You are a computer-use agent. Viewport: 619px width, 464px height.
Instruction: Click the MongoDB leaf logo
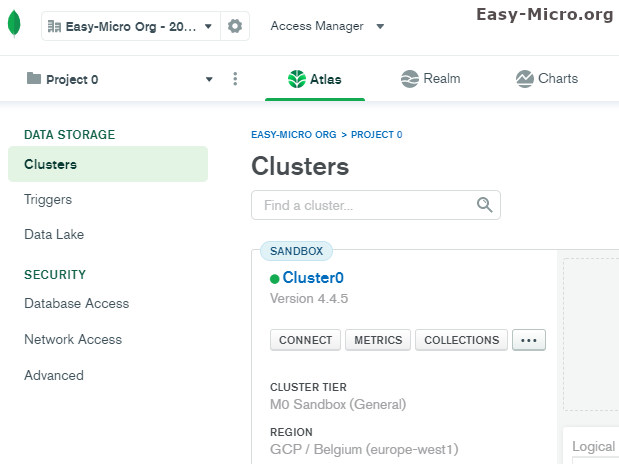coord(14,24)
